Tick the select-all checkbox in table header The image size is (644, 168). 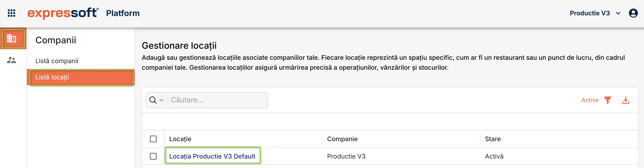pos(153,139)
